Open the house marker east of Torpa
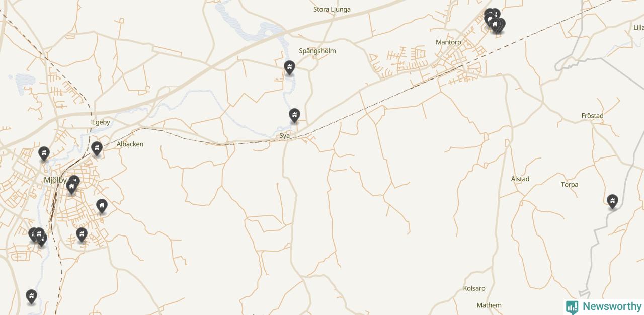 pyautogui.click(x=612, y=202)
